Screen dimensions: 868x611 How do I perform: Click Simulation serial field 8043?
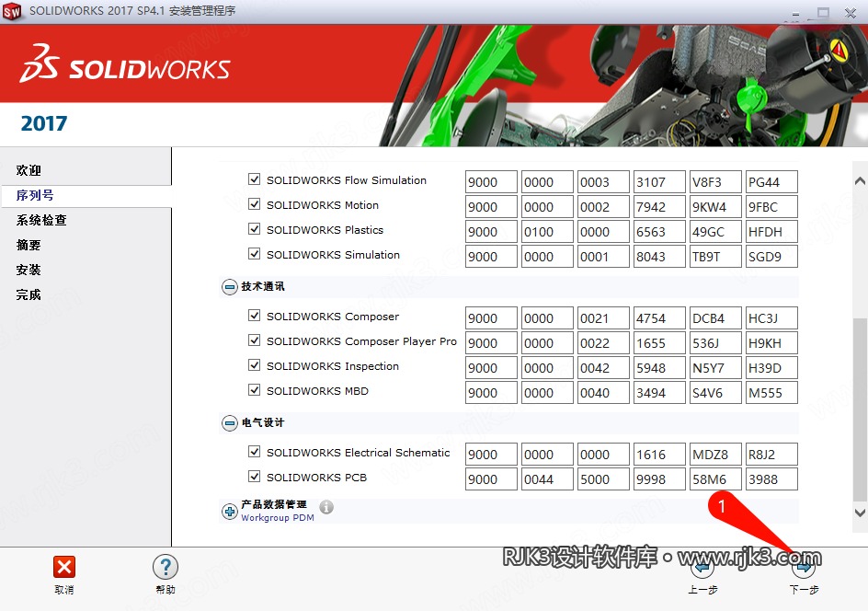click(659, 257)
